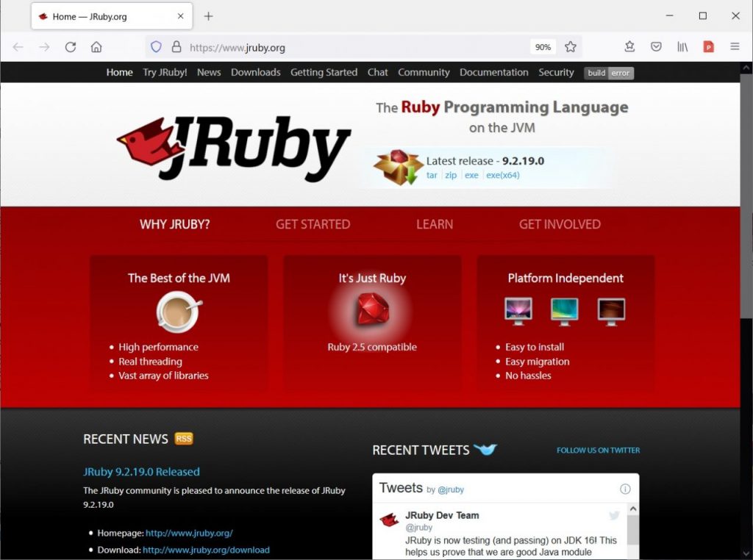Click the Twitter icon on the JRuby Dev Team tweet
This screenshot has width=753, height=560.
pyautogui.click(x=614, y=516)
